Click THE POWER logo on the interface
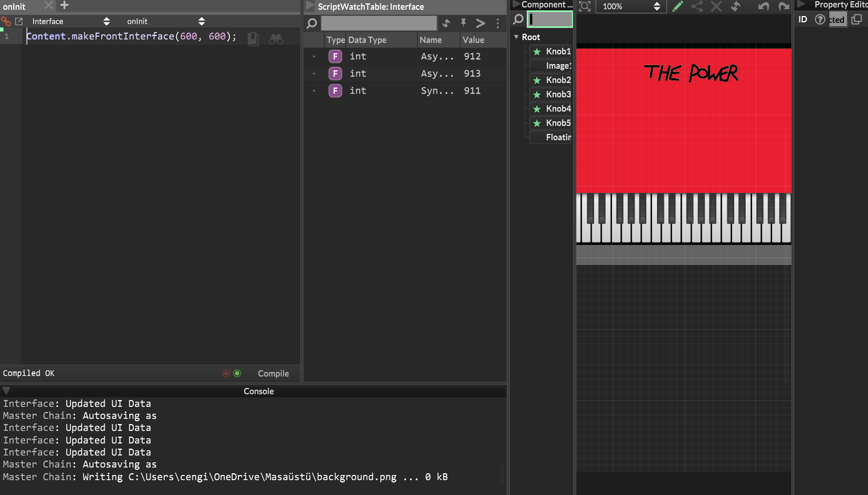Screen dimensions: 868x495 coord(691,73)
